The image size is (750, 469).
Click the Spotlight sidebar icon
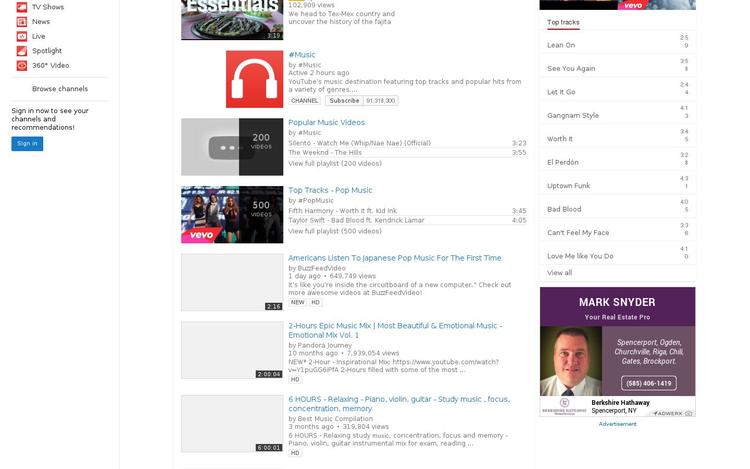[22, 51]
